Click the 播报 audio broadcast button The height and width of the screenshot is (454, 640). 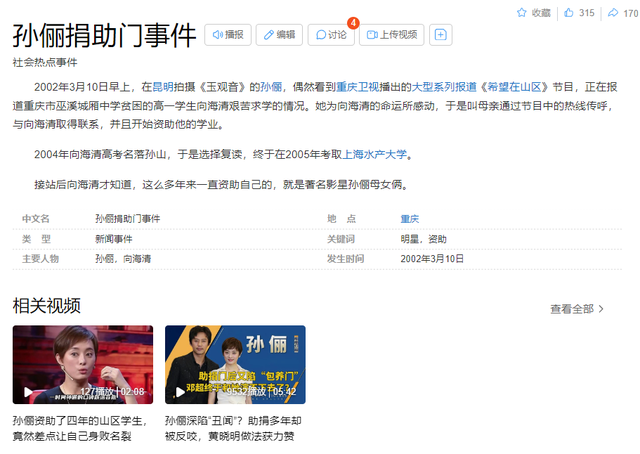[228, 35]
